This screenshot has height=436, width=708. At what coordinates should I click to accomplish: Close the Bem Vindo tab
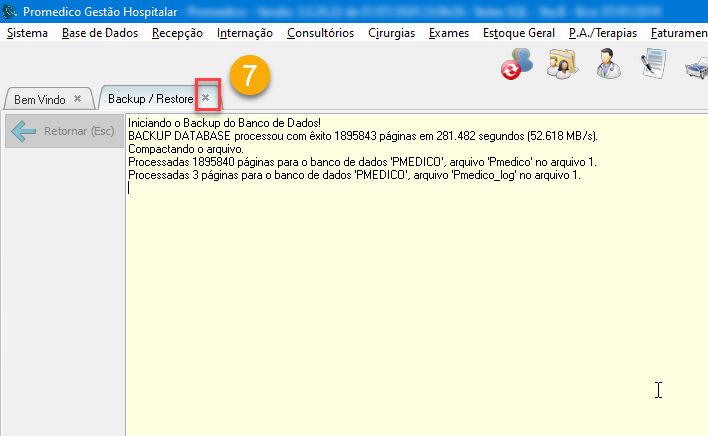[x=77, y=99]
